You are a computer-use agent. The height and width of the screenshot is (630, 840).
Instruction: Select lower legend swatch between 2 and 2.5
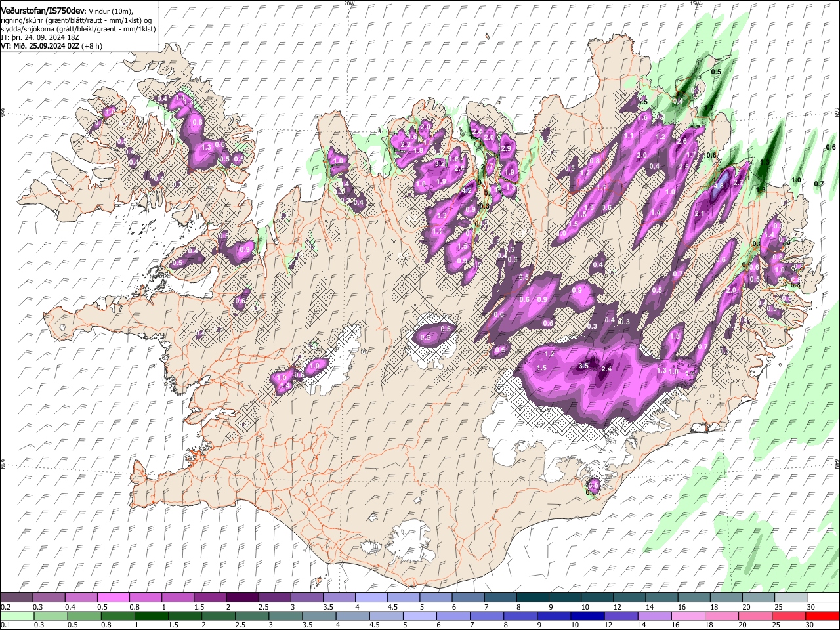(219, 616)
